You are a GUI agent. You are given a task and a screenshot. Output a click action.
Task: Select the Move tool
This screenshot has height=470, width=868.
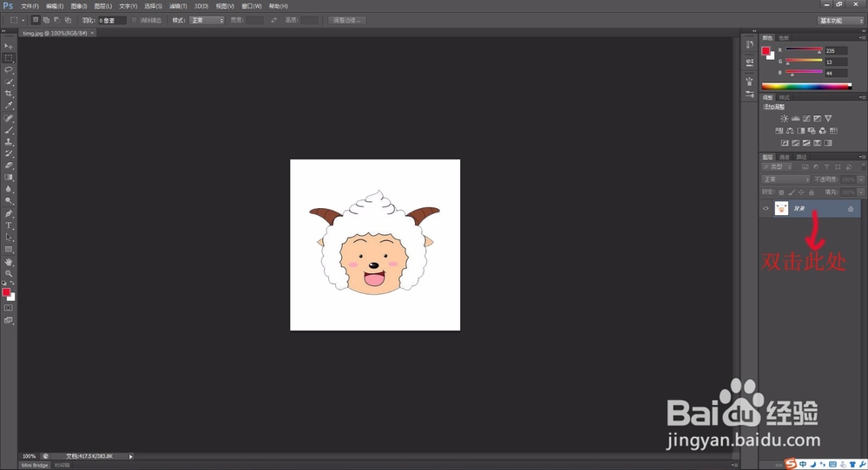[x=9, y=46]
